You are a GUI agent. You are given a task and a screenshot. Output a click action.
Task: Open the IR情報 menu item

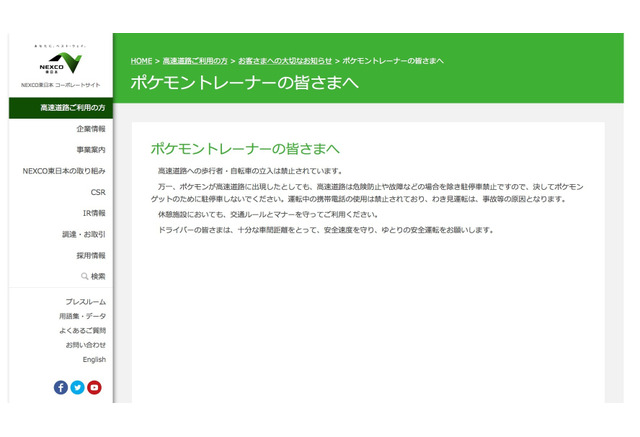tap(94, 213)
